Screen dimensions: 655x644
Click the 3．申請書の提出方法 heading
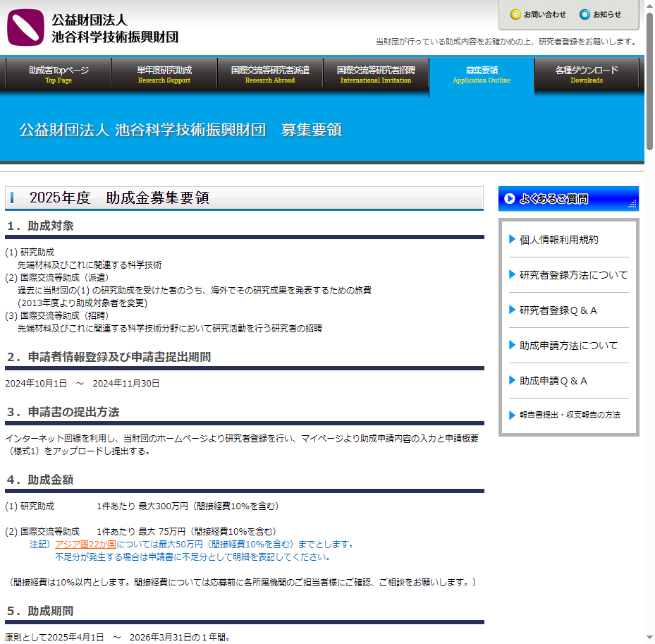point(63,412)
